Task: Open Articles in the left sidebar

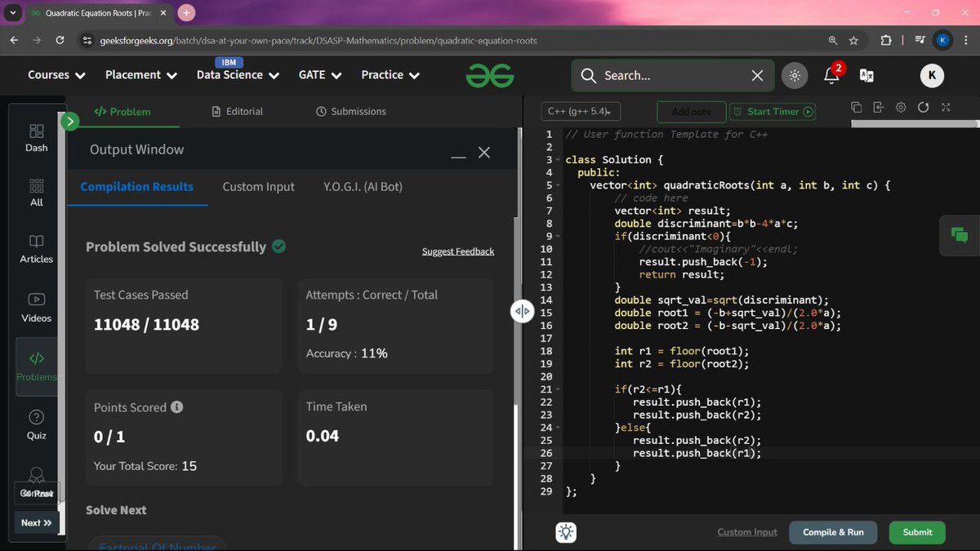Action: coord(37,249)
